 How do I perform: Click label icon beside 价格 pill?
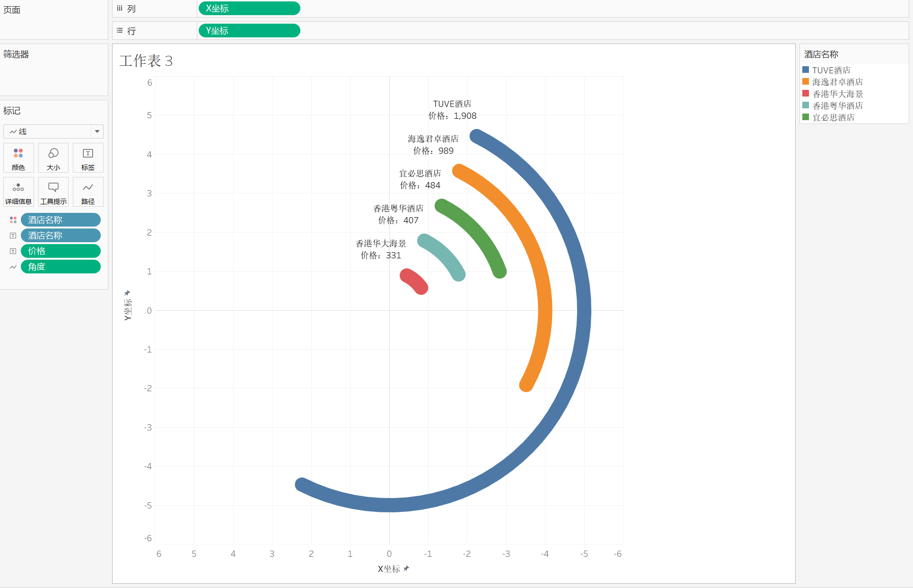[13, 251]
